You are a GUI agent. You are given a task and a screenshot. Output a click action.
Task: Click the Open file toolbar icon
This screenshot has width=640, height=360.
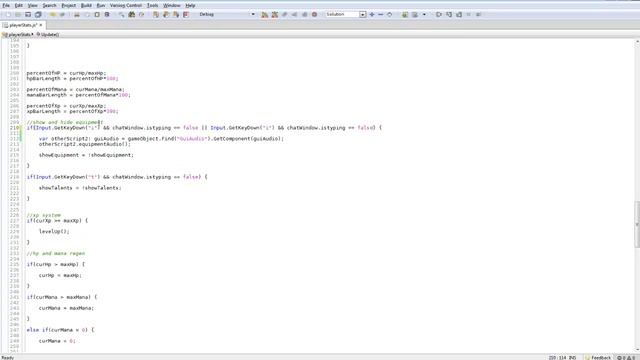[x=18, y=15]
